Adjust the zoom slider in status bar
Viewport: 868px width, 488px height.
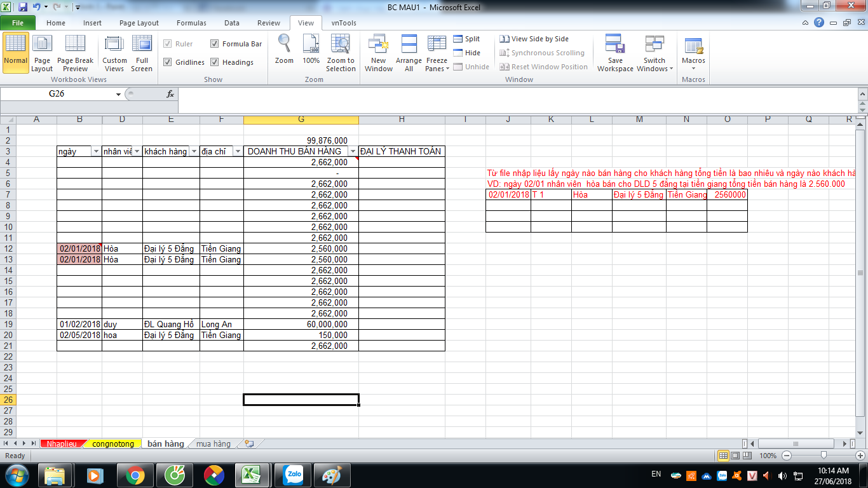(x=824, y=456)
